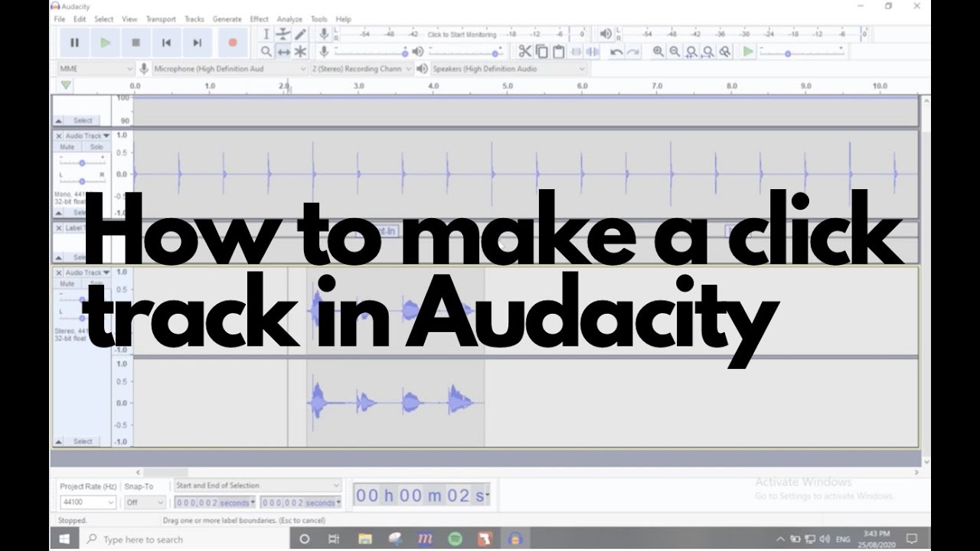
Task: Click the Zoom Toggle icon
Action: coord(725,51)
